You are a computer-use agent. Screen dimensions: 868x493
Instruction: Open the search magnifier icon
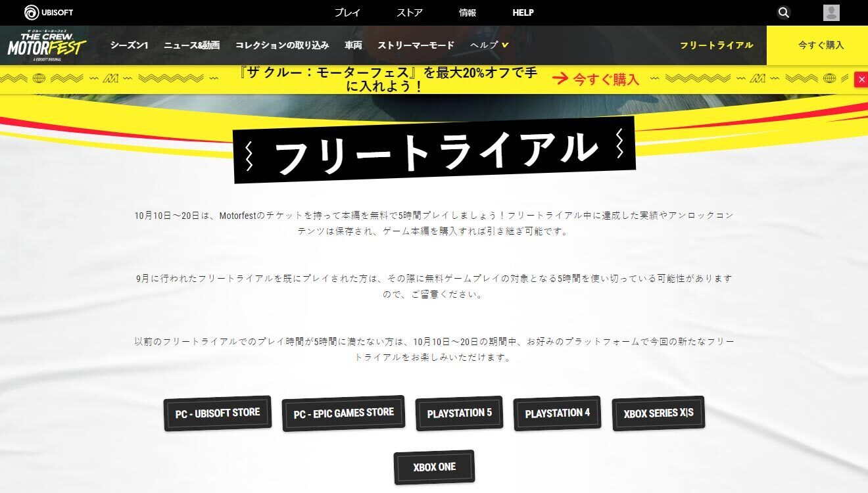pos(783,12)
